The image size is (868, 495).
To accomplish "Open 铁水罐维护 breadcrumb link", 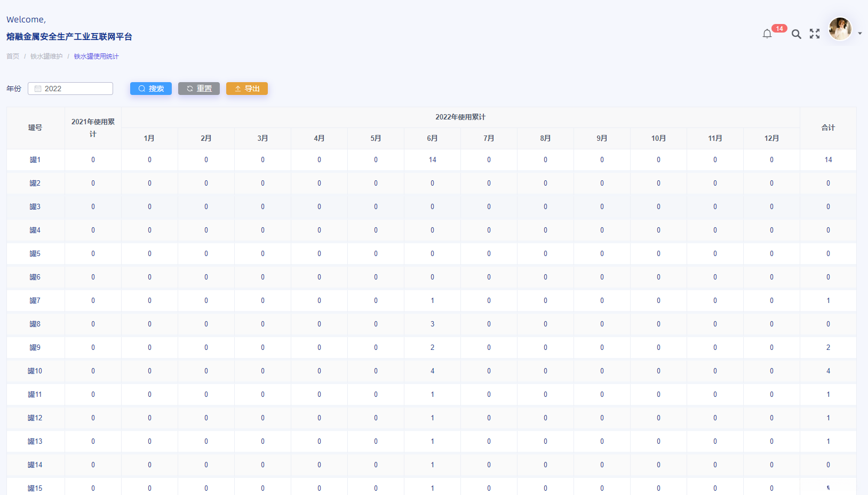I will point(46,57).
